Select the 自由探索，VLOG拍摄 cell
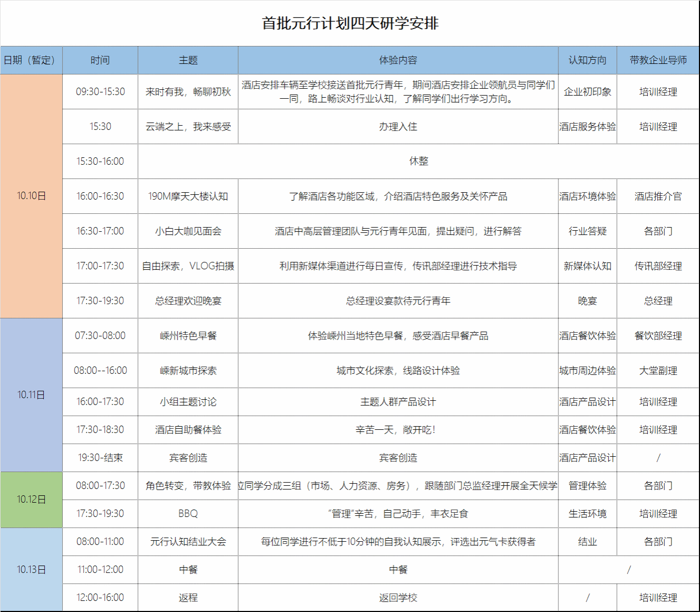This screenshot has width=700, height=612. coord(188,266)
